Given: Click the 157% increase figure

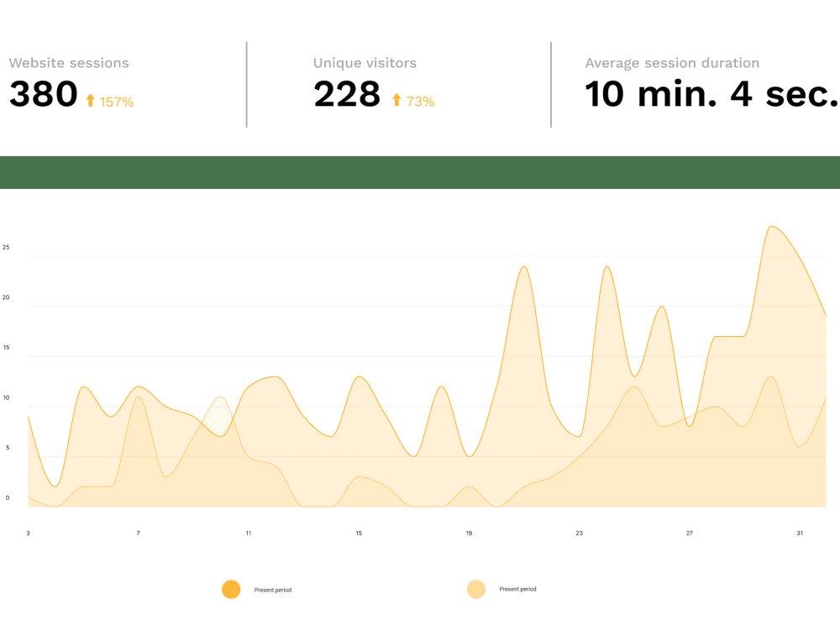Looking at the screenshot, I should click(116, 102).
